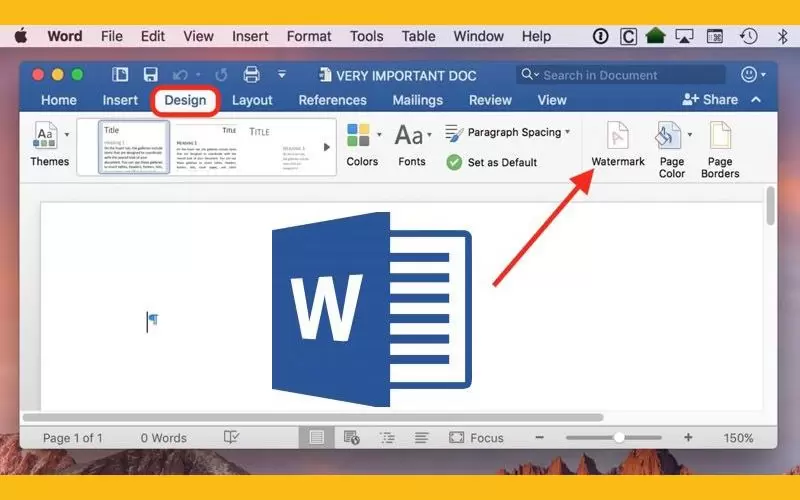Switch to Web Layout view icon
The image size is (800, 500).
coord(352,438)
